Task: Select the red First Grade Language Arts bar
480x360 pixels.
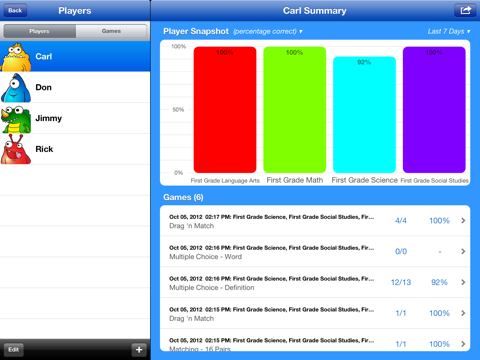Action: (x=225, y=110)
